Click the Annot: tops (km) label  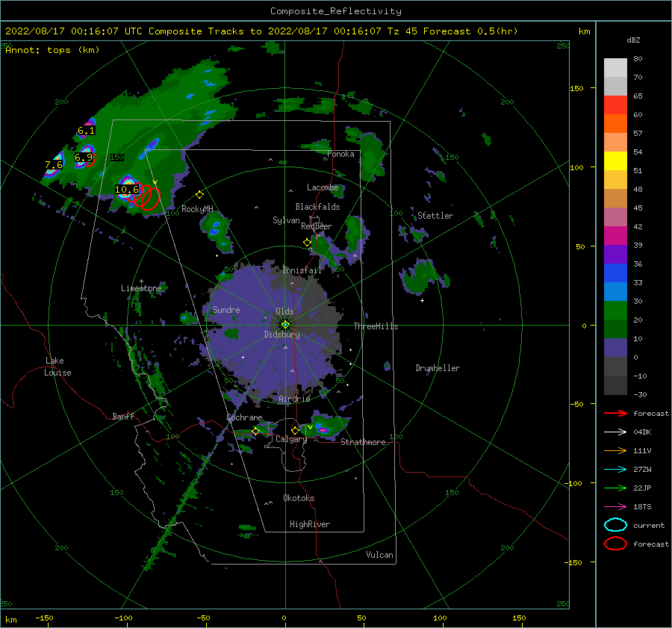coord(52,50)
